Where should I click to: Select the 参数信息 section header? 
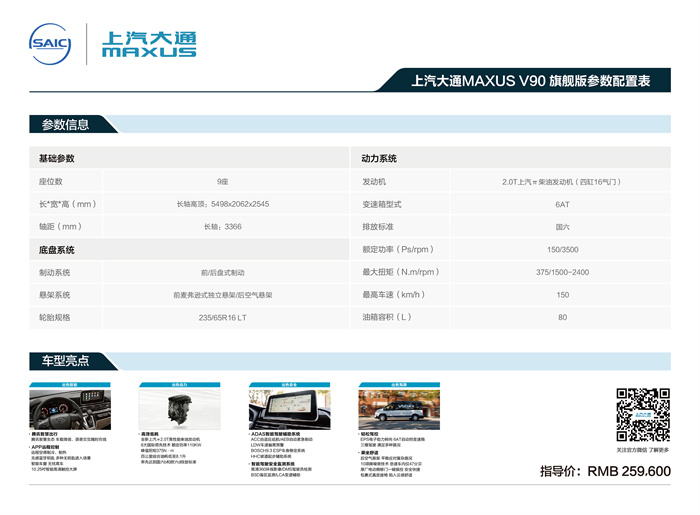click(66, 125)
